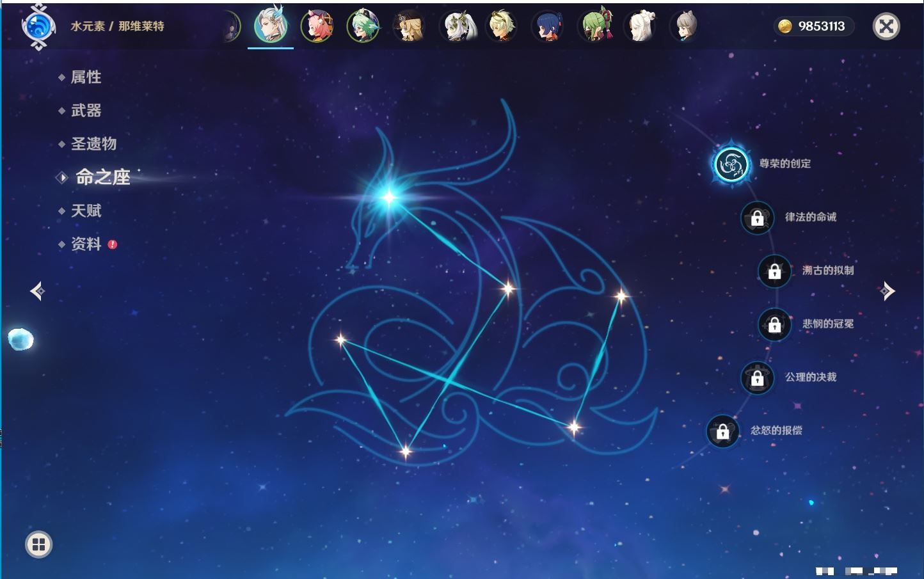The image size is (924, 579).
Task: Switch to the blonde character wearing dark hat
Action: pos(409,26)
